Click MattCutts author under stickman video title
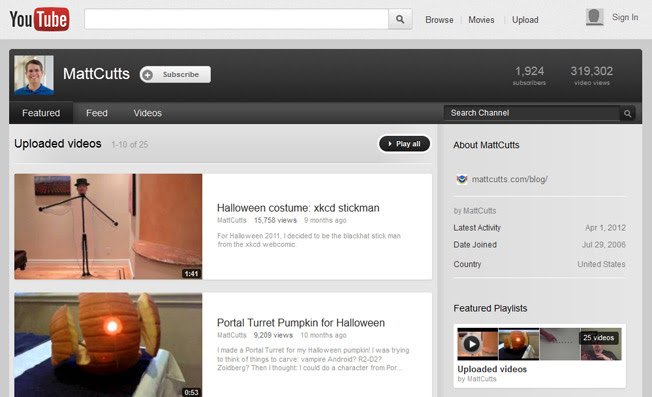This screenshot has height=397, width=652. pyautogui.click(x=232, y=220)
